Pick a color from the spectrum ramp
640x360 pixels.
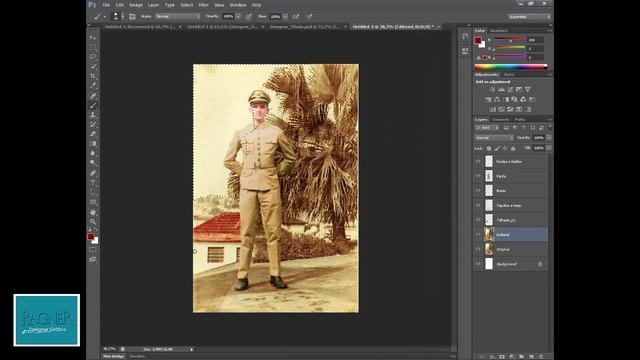click(x=511, y=67)
